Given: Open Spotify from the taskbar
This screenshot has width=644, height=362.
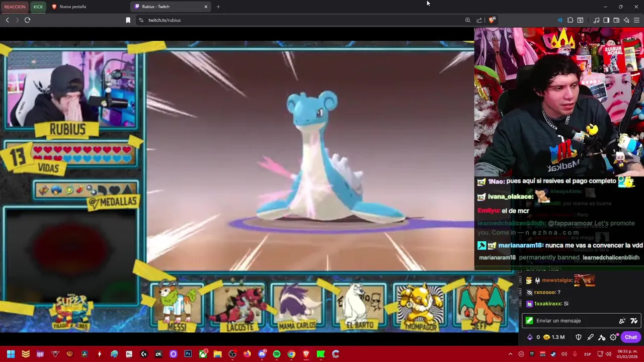Looking at the screenshot, I should [276, 354].
